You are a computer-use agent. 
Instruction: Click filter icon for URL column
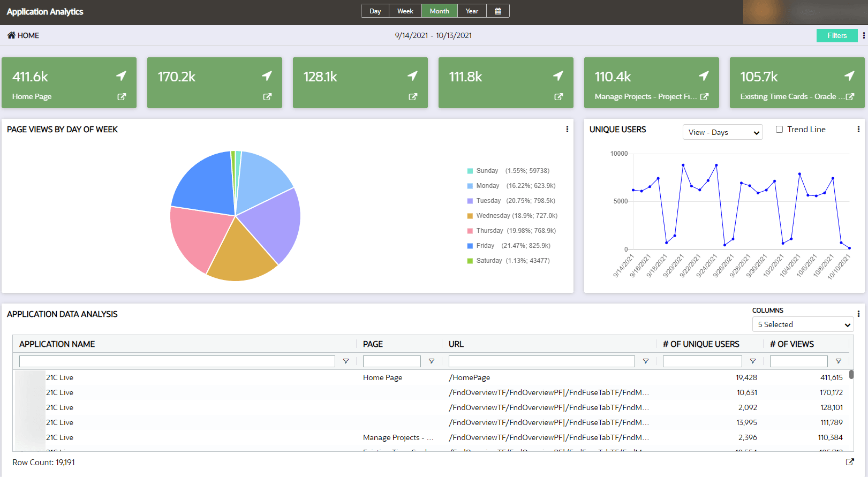(x=646, y=361)
